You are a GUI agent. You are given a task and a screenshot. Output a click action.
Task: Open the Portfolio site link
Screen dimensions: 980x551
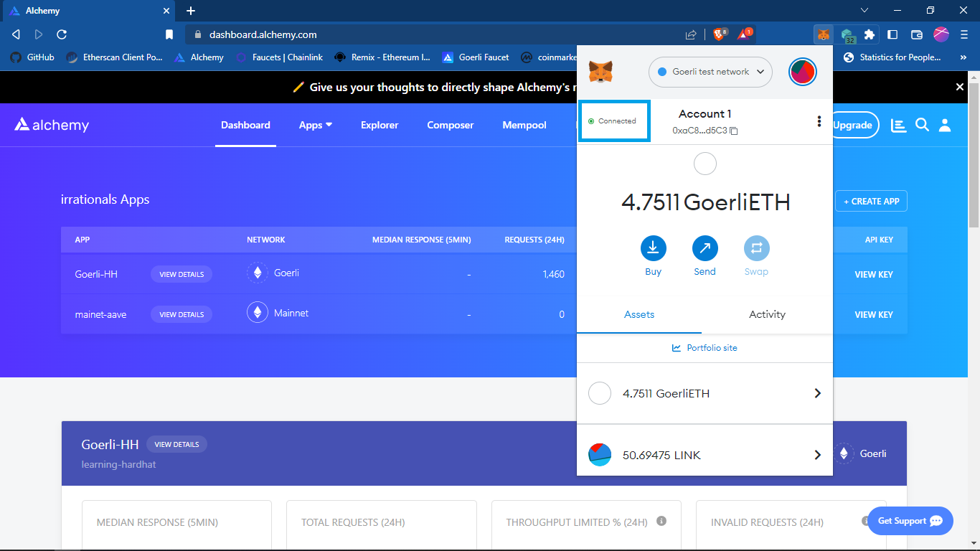tap(705, 348)
